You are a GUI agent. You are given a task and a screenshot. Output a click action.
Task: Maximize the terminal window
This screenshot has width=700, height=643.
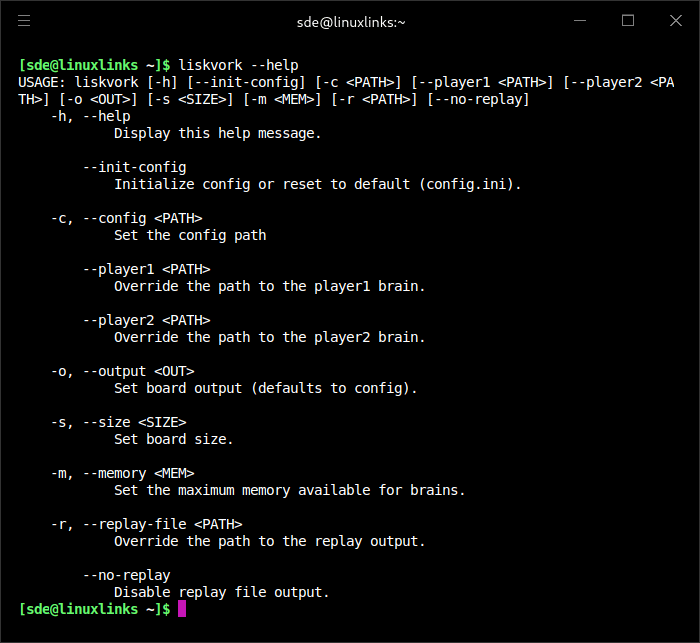pyautogui.click(x=628, y=21)
